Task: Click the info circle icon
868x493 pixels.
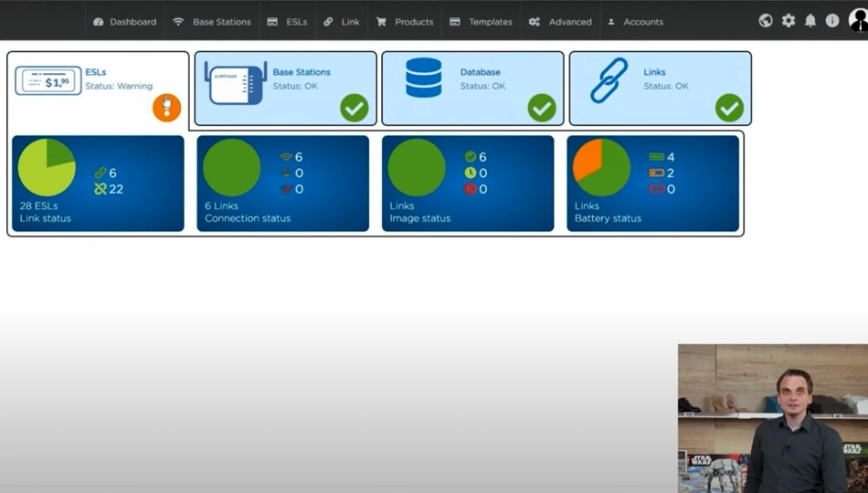Action: pyautogui.click(x=832, y=20)
